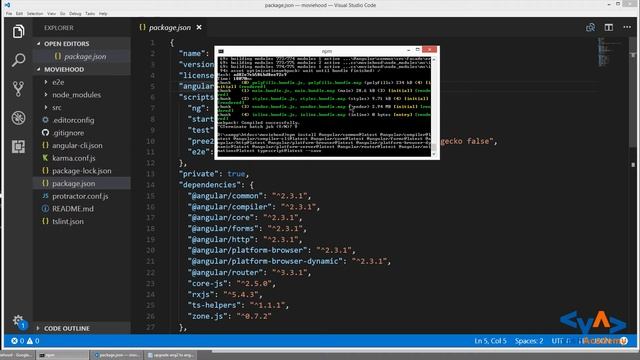This screenshot has width=640, height=360.
Task: Open the Edit menu
Action: click(19, 13)
